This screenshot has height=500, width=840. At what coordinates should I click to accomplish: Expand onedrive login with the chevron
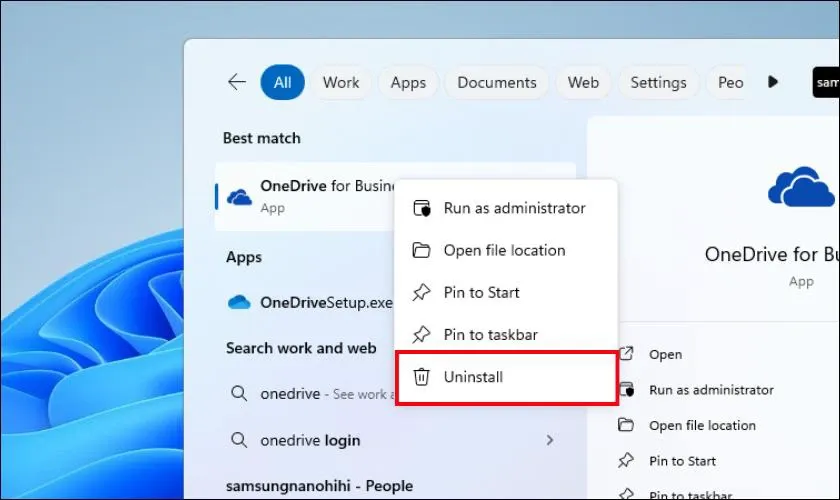click(x=550, y=440)
